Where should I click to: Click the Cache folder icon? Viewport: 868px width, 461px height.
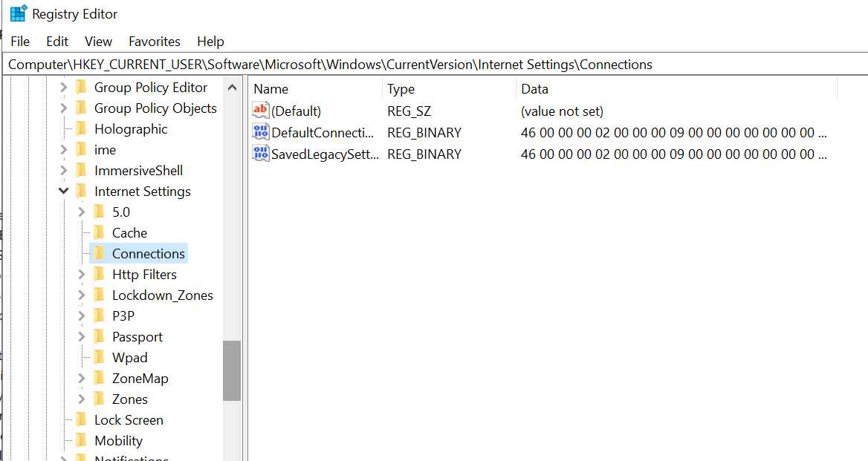[x=99, y=232]
